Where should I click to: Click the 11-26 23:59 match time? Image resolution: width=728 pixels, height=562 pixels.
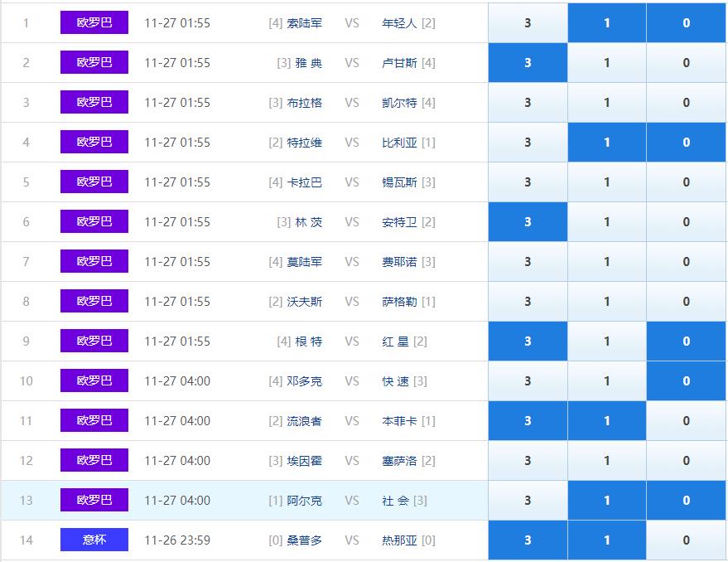coord(177,540)
